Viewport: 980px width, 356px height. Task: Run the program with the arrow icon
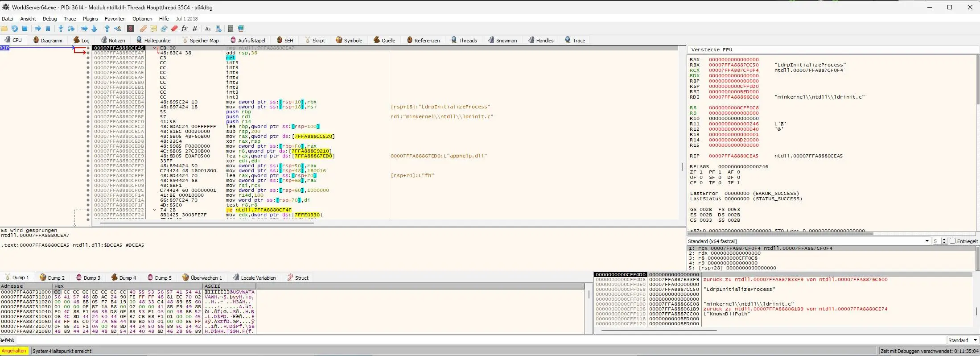[x=38, y=29]
